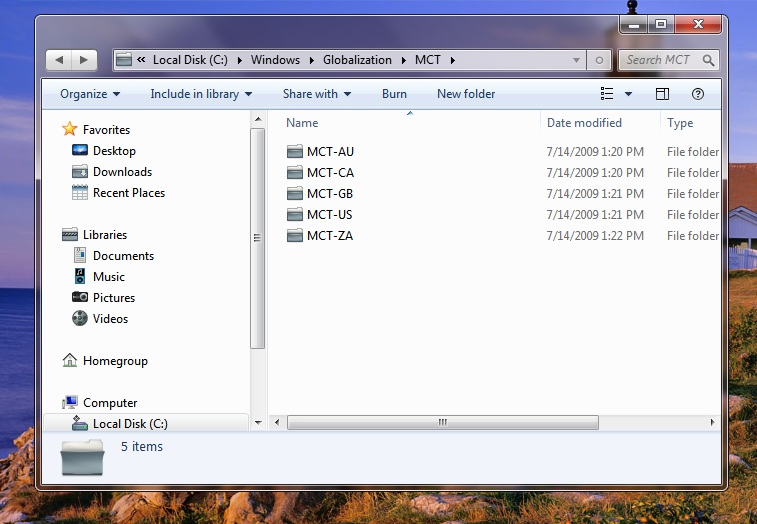
Task: Expand the arrow after Windows breadcrumb
Action: click(x=312, y=60)
